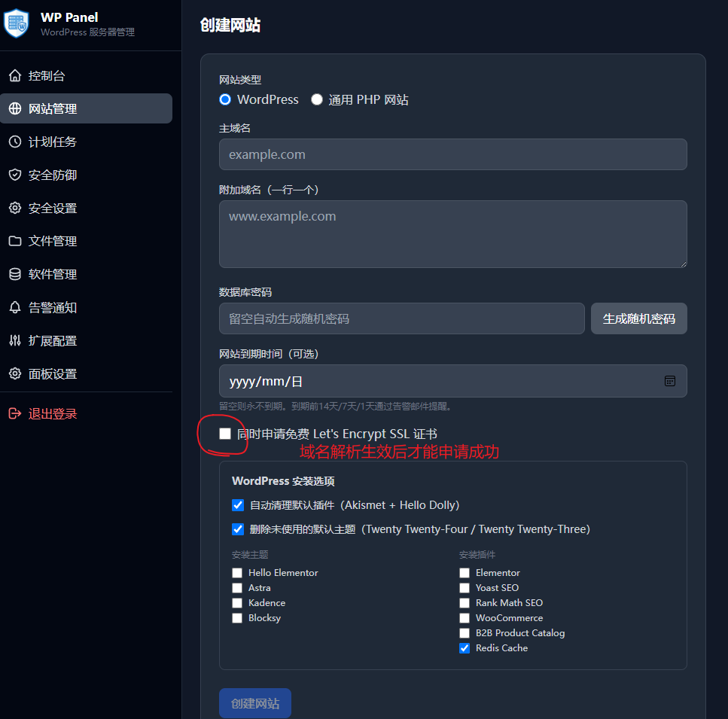Viewport: 728px width, 719px height.
Task: Focus the 主域名 example.com field
Action: pos(453,154)
